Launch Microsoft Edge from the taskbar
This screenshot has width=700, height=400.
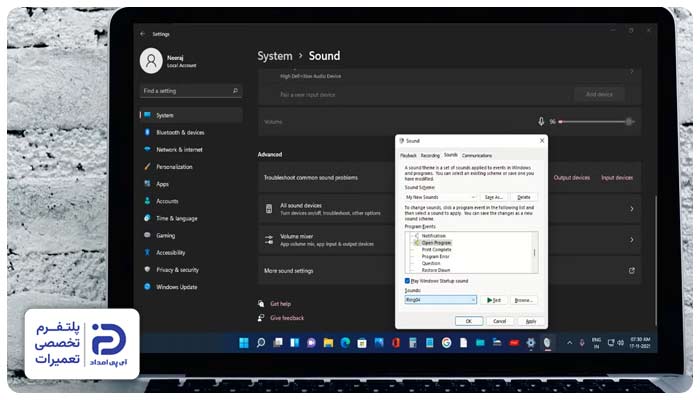coord(345,343)
